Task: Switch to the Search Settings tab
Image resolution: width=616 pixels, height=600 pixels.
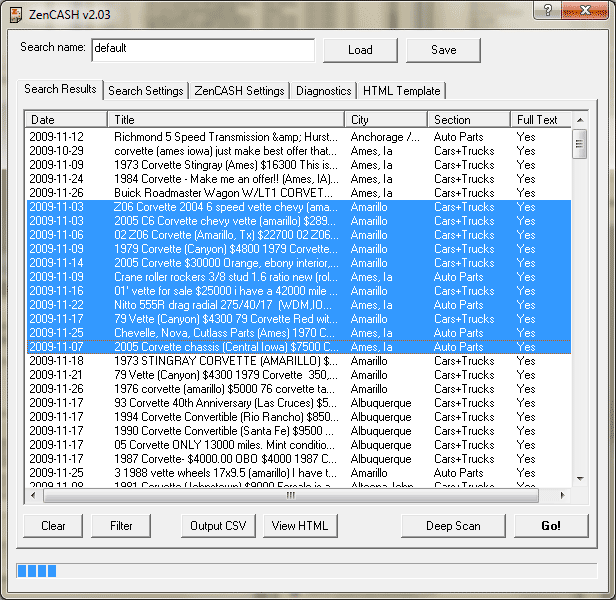Action: 146,91
